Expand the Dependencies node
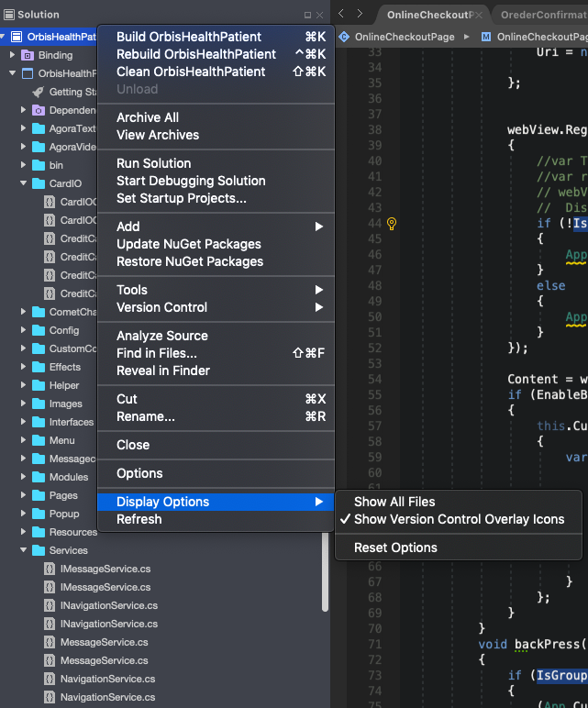588x708 pixels. coord(23,110)
